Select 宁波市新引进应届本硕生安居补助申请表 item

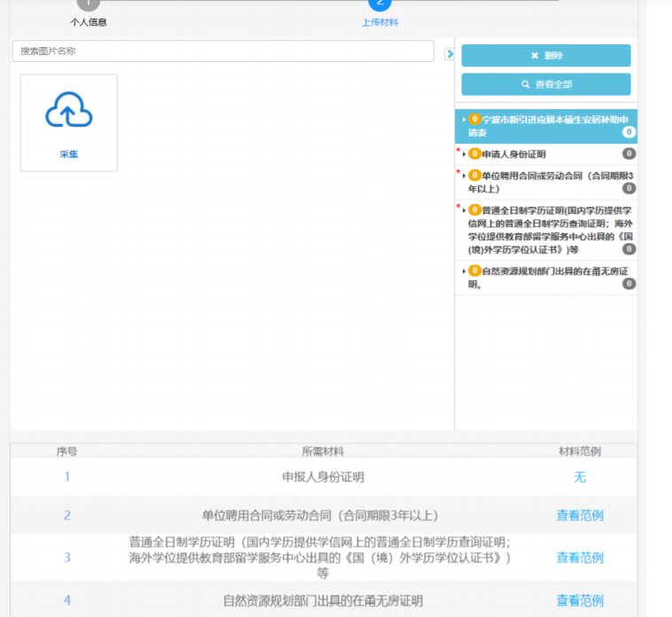[546, 126]
